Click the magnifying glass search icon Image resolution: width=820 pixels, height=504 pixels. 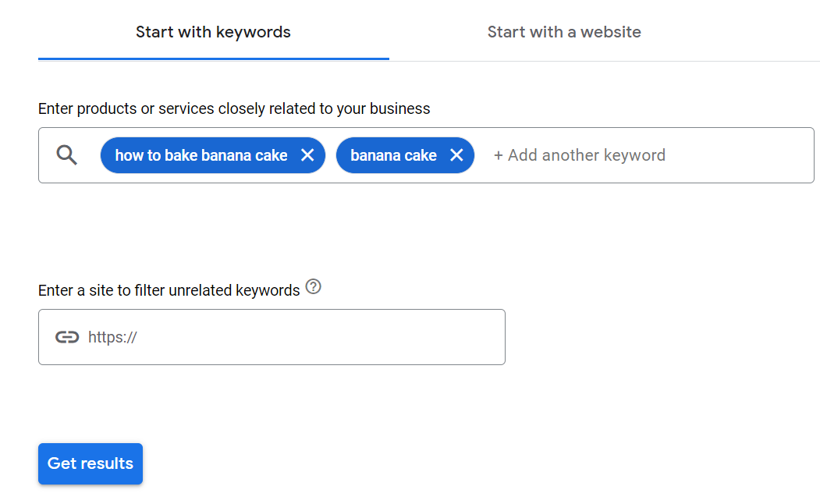[x=68, y=155]
